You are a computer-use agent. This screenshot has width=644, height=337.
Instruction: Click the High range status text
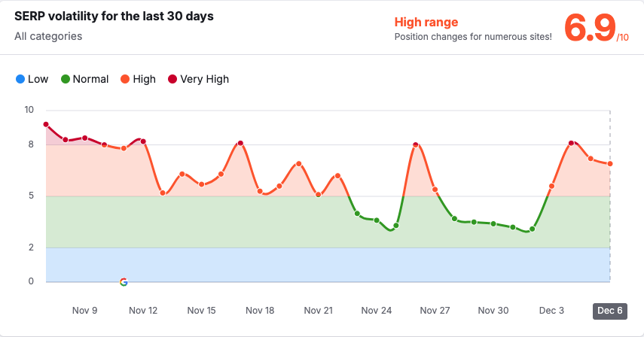[426, 23]
